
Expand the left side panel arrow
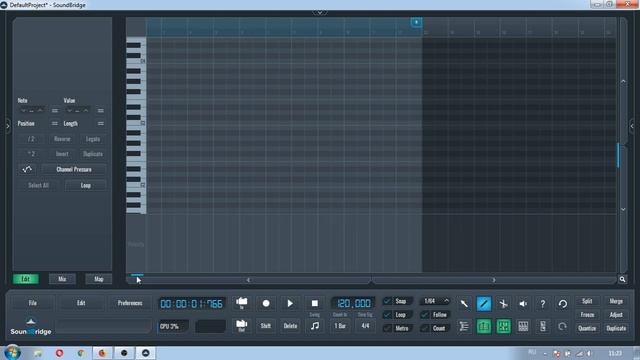(x=8, y=126)
